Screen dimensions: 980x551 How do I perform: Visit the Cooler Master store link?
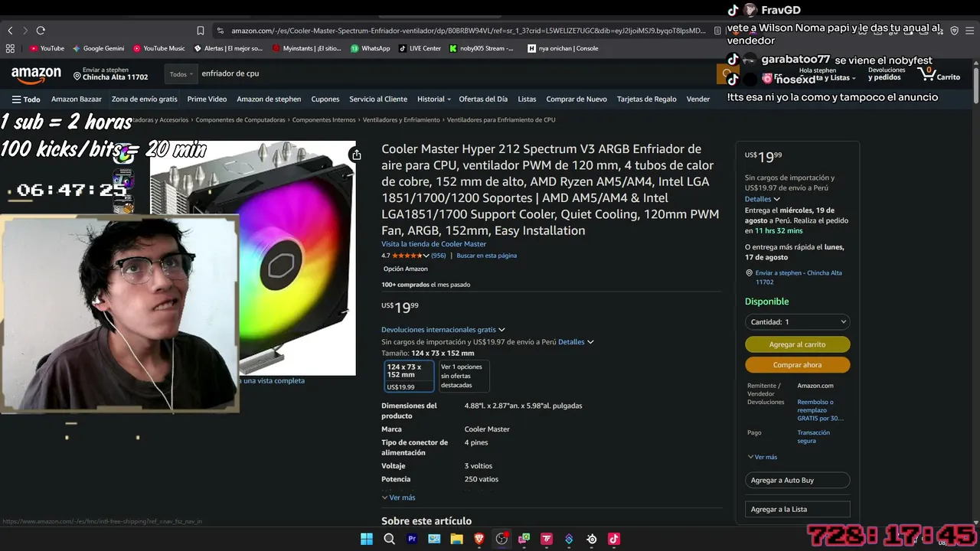pyautogui.click(x=434, y=244)
